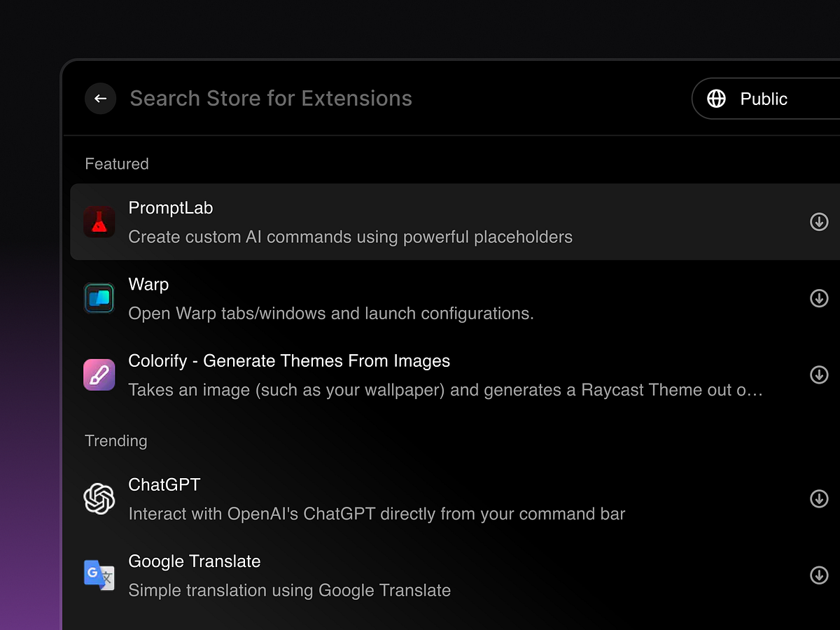The height and width of the screenshot is (630, 840).
Task: Click the PromptLab flask icon
Action: (x=99, y=222)
